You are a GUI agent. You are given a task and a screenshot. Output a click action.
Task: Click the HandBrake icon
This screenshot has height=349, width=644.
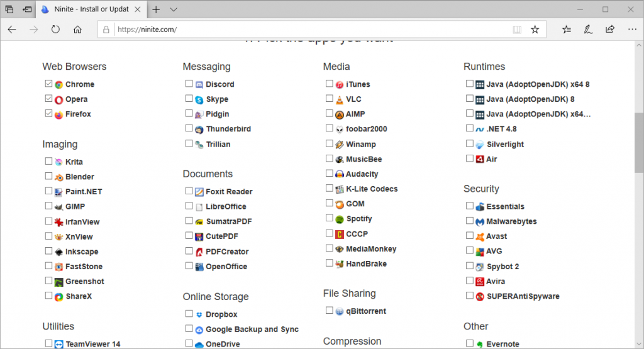[339, 264]
